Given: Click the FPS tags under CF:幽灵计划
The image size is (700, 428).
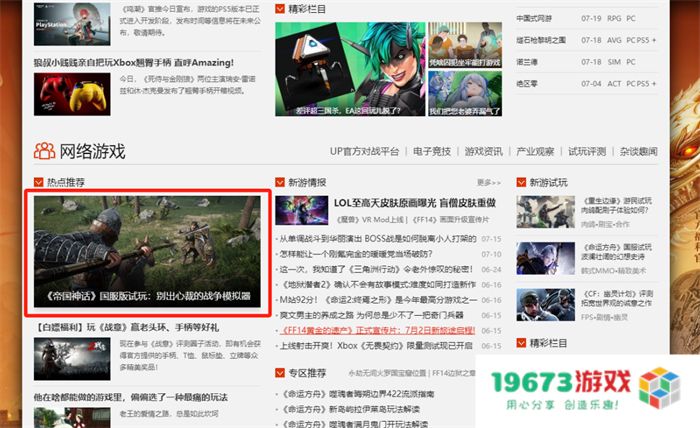Looking at the screenshot, I should [x=604, y=317].
